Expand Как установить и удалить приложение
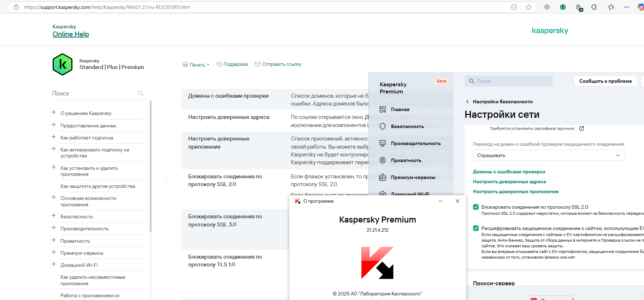The image size is (644, 300). click(x=54, y=167)
